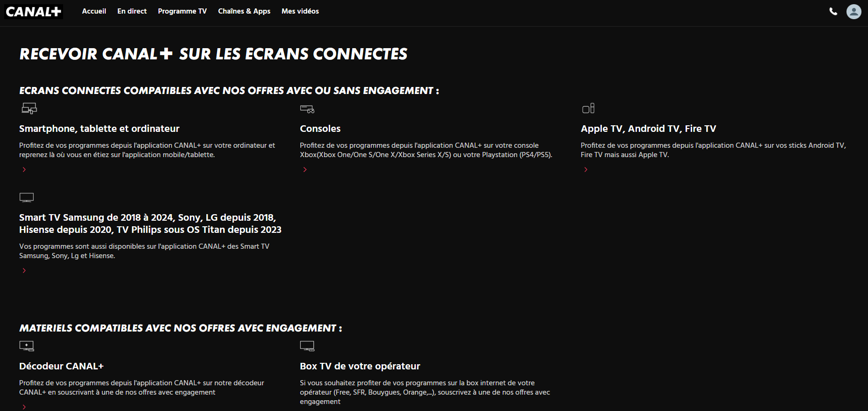Screen dimensions: 868x411
Task: Click the Apple TV streaming devices icon
Action: click(x=588, y=108)
